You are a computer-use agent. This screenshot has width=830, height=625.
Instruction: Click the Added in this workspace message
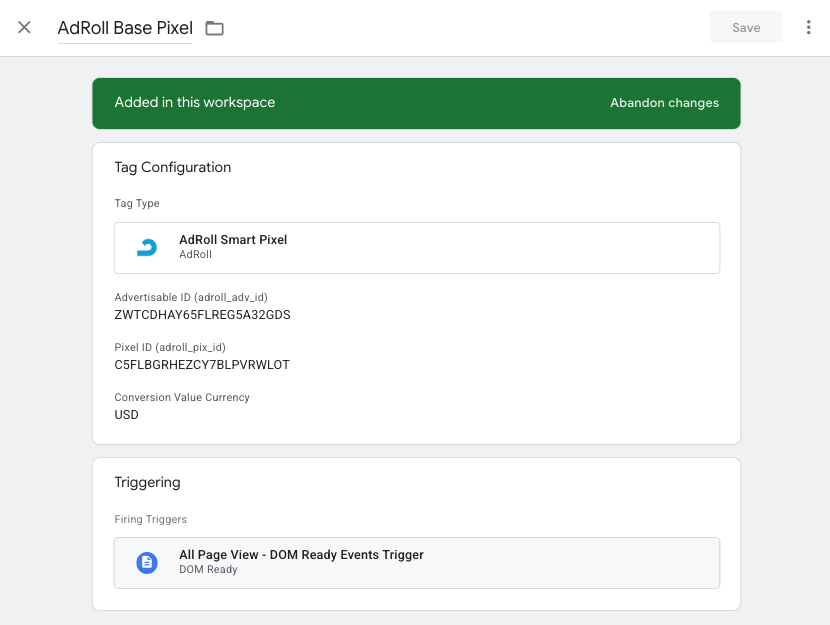point(195,103)
